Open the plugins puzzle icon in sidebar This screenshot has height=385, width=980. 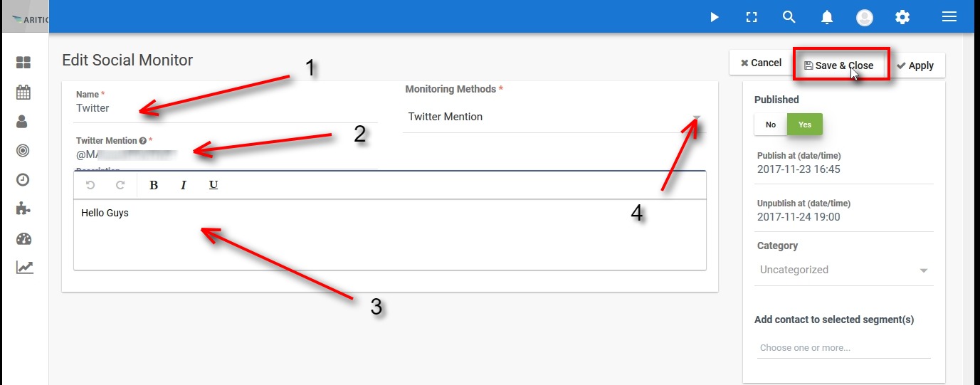coord(23,209)
